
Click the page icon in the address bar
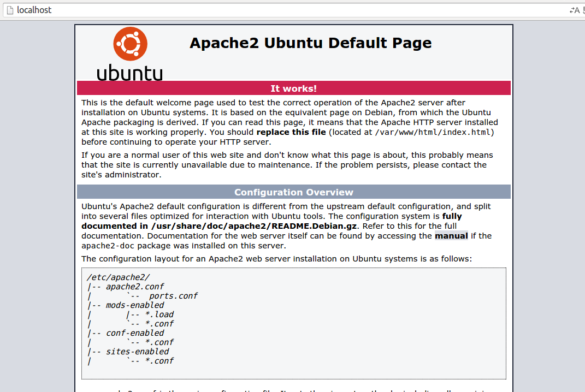click(10, 10)
